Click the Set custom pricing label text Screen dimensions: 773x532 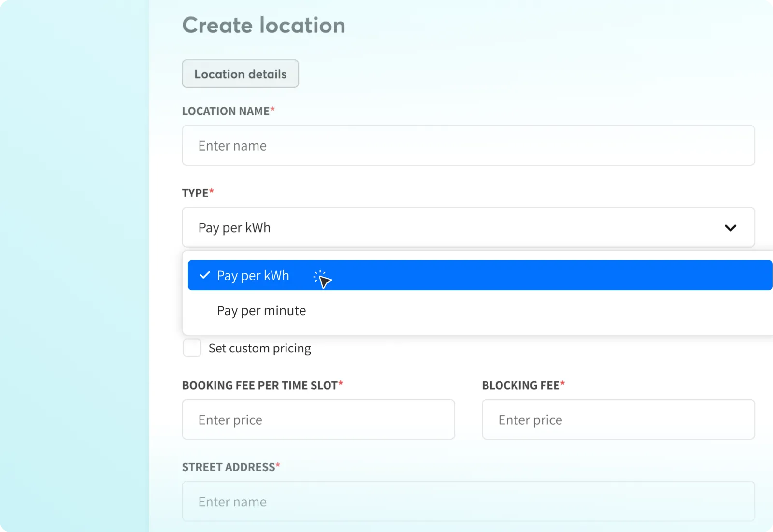coord(259,349)
